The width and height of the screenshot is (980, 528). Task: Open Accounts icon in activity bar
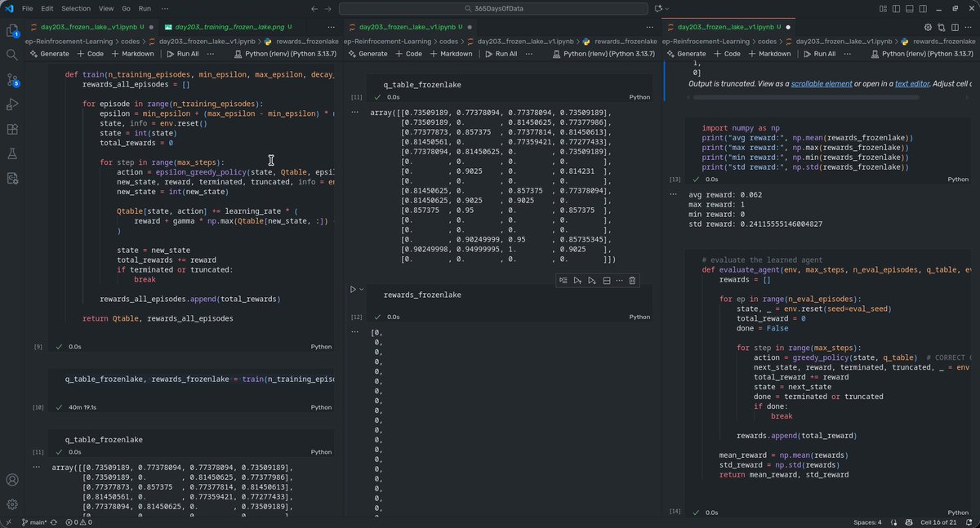pos(12,480)
